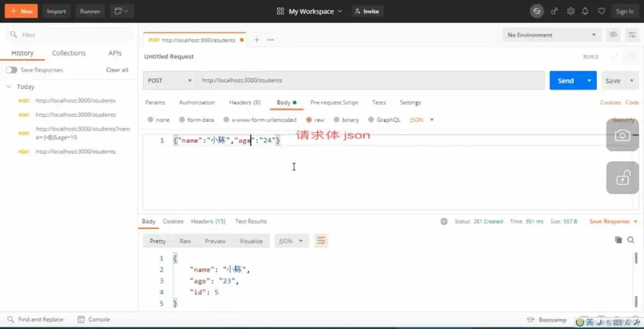
Task: Click the wrap lines icon in response
Action: point(321,241)
